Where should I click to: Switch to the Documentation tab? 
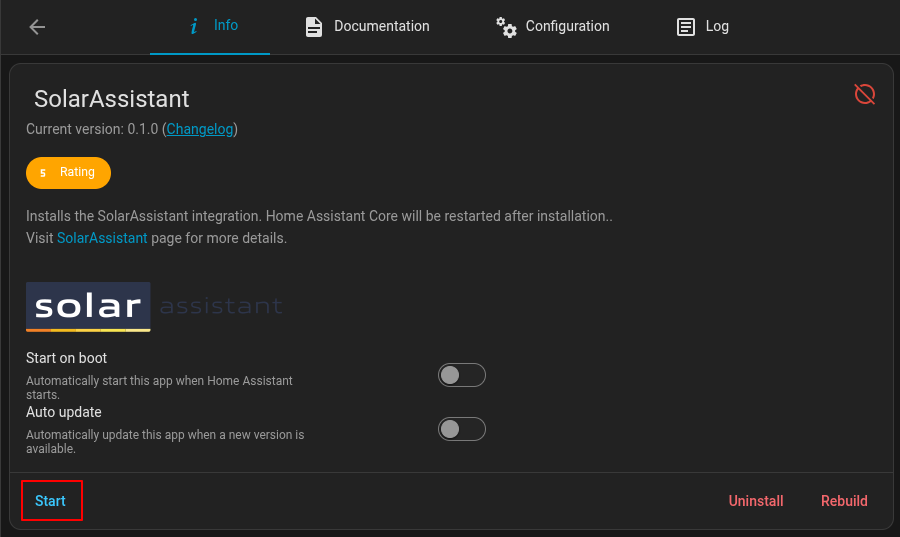[367, 26]
